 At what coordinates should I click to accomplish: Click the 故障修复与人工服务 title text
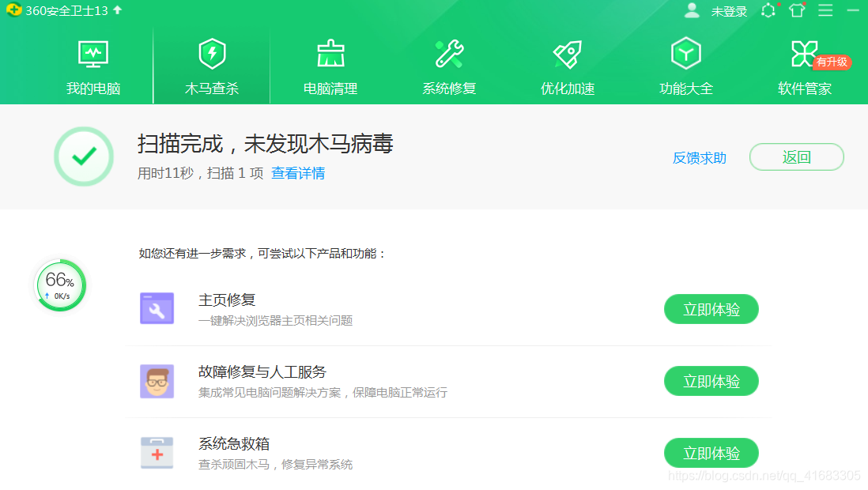point(262,372)
